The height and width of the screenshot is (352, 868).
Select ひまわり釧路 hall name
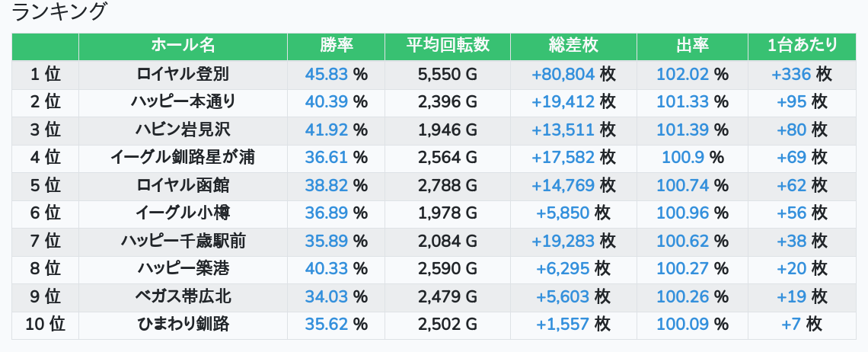[183, 325]
